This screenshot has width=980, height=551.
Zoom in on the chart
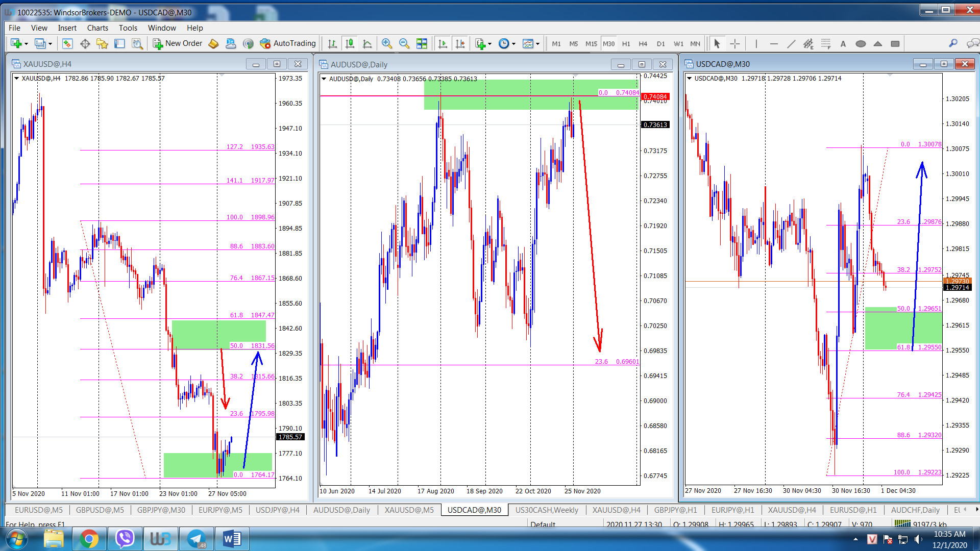pos(387,44)
